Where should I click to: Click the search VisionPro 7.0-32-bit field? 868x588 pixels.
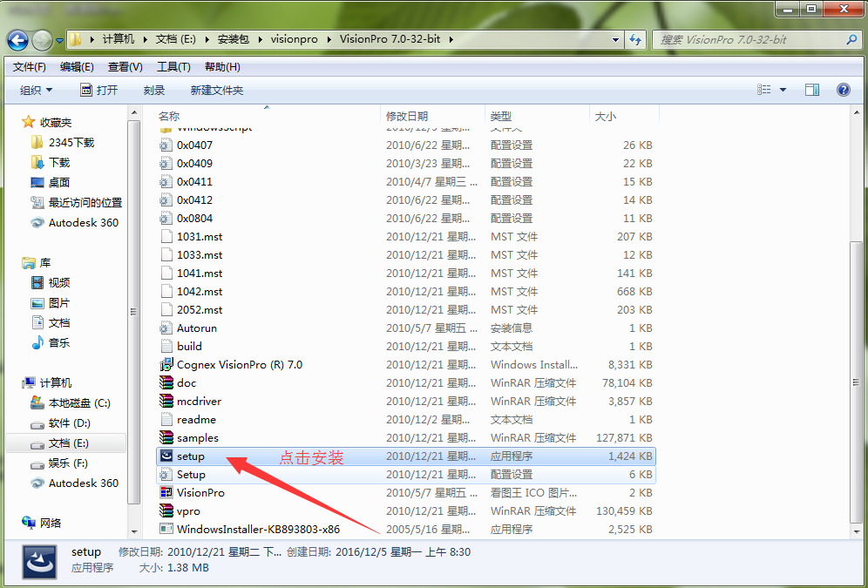pos(749,39)
